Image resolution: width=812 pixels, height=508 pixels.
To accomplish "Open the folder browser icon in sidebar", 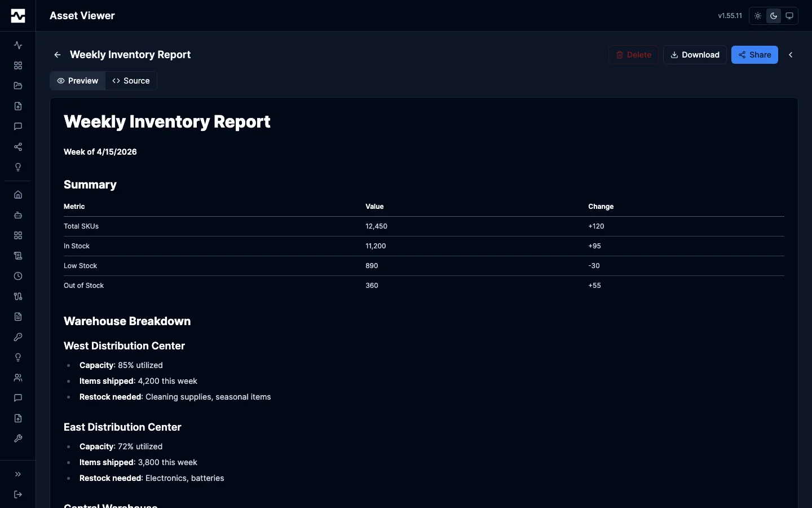I will [x=17, y=86].
